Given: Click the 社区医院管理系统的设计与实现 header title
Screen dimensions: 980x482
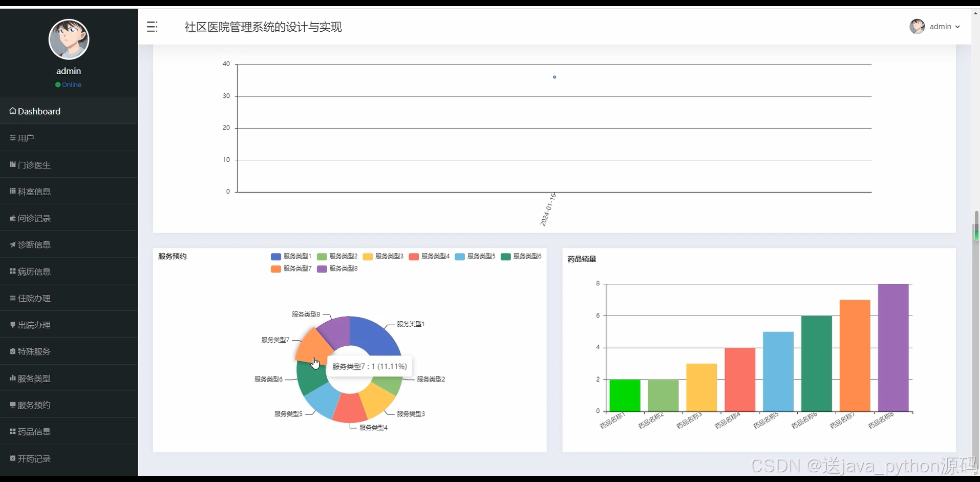Looking at the screenshot, I should [x=263, y=27].
